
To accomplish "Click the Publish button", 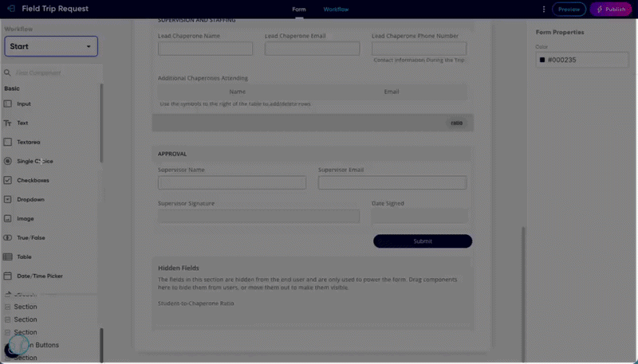I will click(611, 9).
